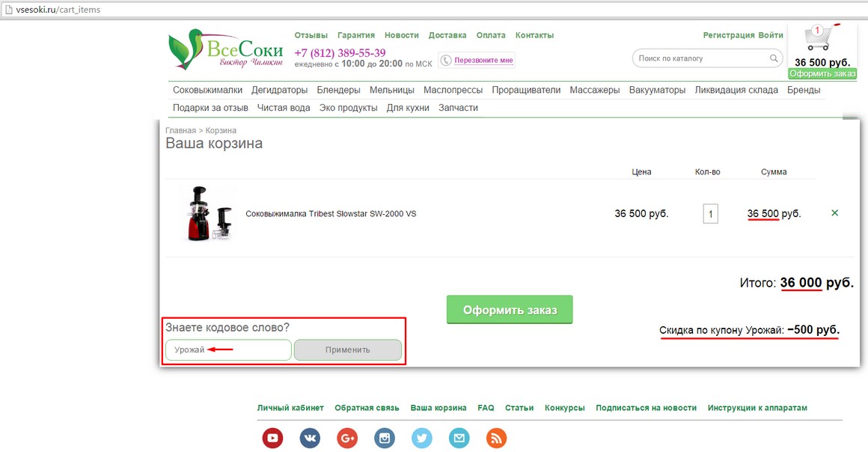Click the Главная breadcrumb link
This screenshot has width=868, height=452.
[180, 130]
